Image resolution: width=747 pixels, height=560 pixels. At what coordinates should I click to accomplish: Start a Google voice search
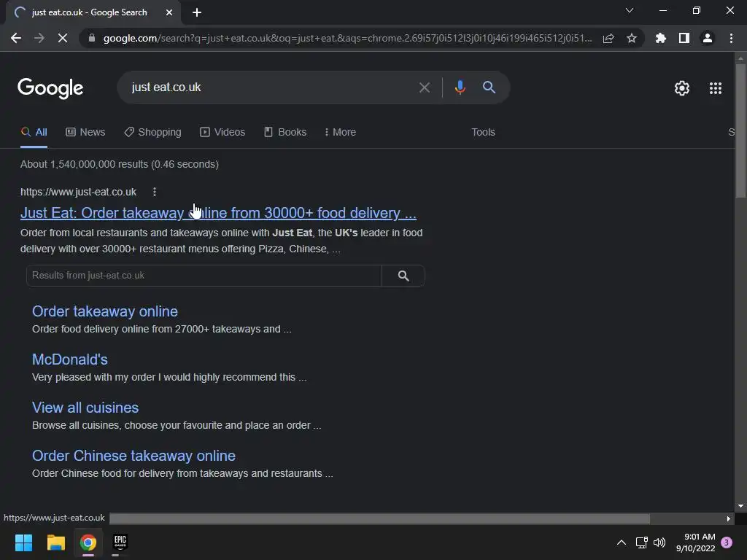point(460,87)
